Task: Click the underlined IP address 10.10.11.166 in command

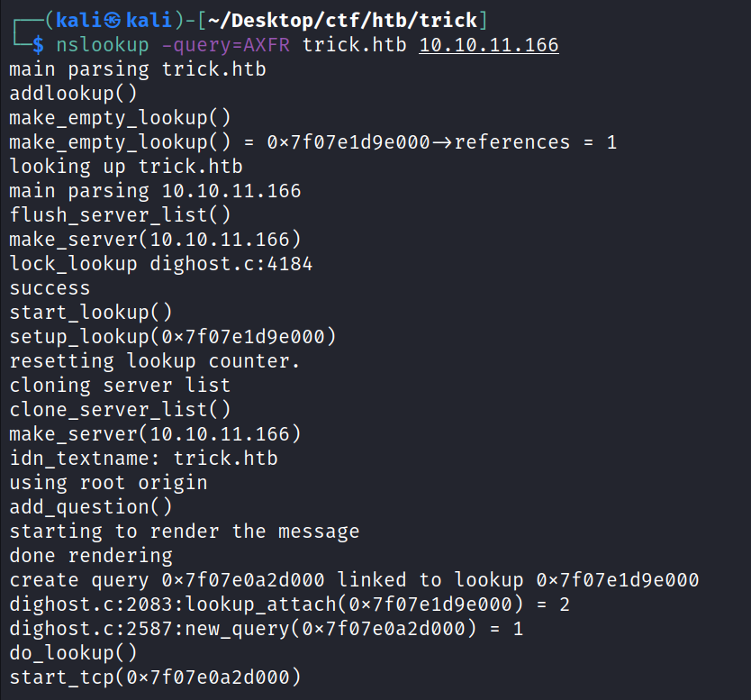Action: pos(489,44)
